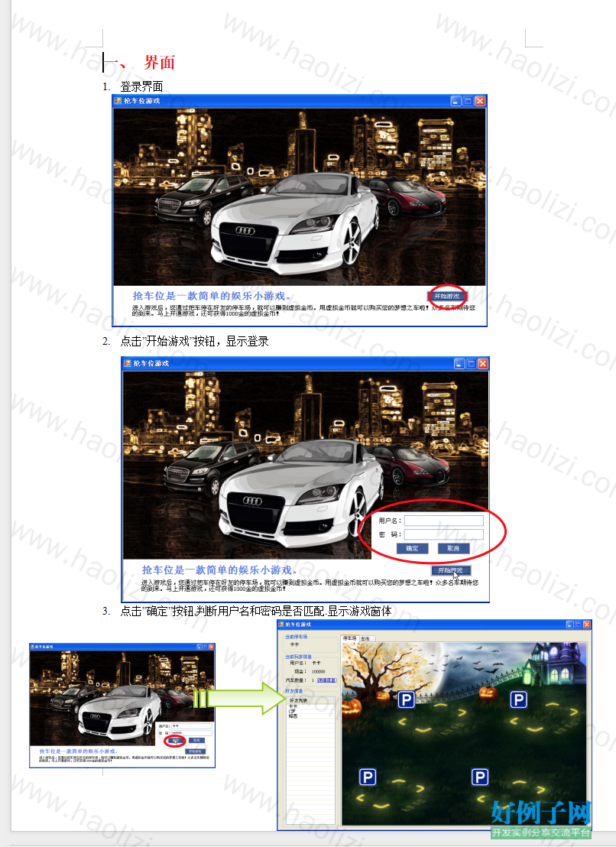
Task: Close the parking-lot game window
Action: [587, 625]
